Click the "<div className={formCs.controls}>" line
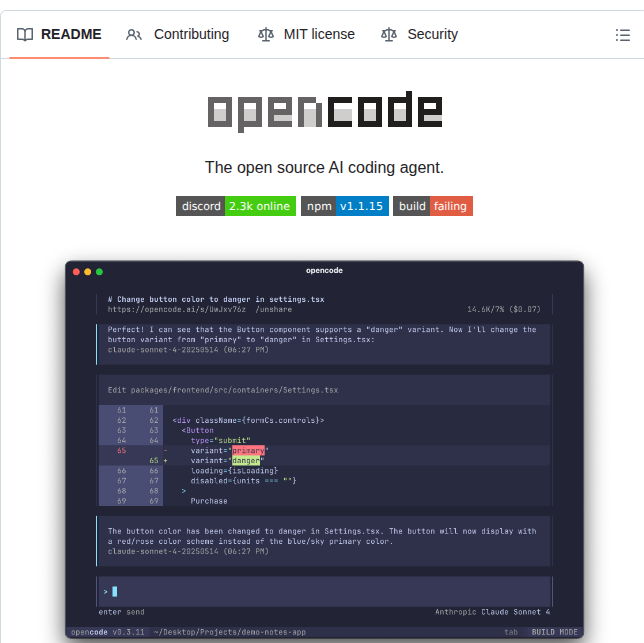644x643 pixels. [248, 420]
